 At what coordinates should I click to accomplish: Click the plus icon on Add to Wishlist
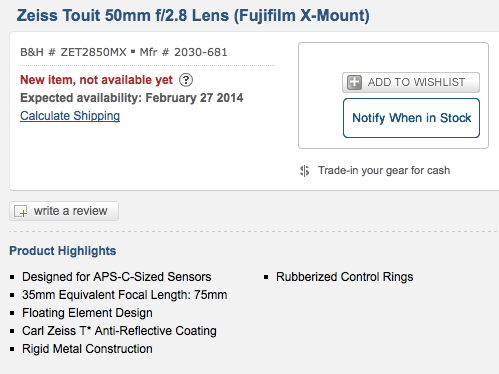pyautogui.click(x=354, y=82)
